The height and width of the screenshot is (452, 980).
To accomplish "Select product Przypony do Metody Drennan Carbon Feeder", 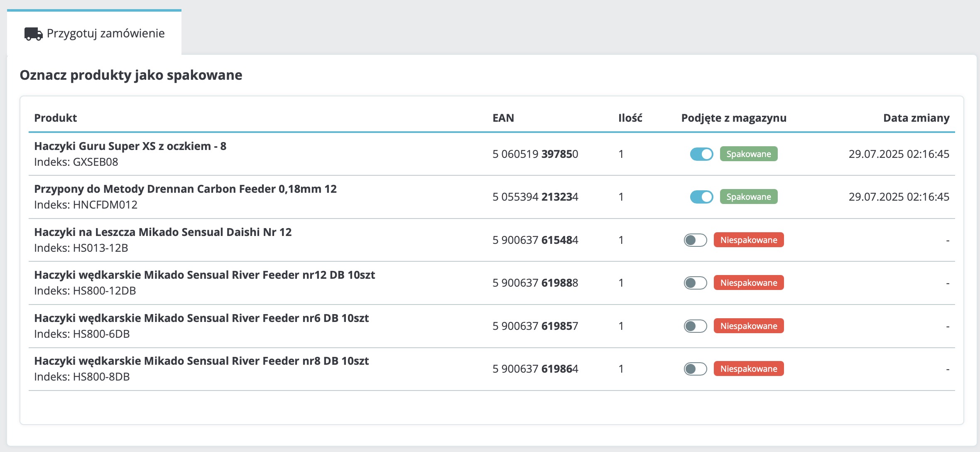I will 185,189.
